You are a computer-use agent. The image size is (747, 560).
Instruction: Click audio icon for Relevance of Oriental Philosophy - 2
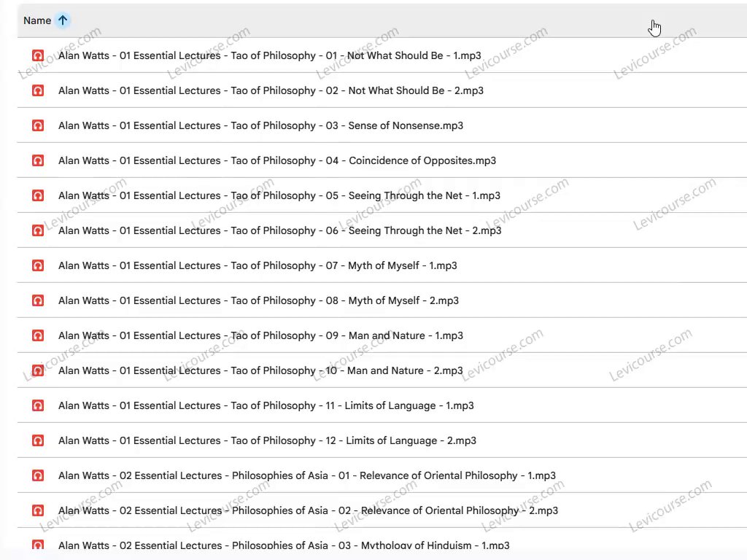(38, 510)
